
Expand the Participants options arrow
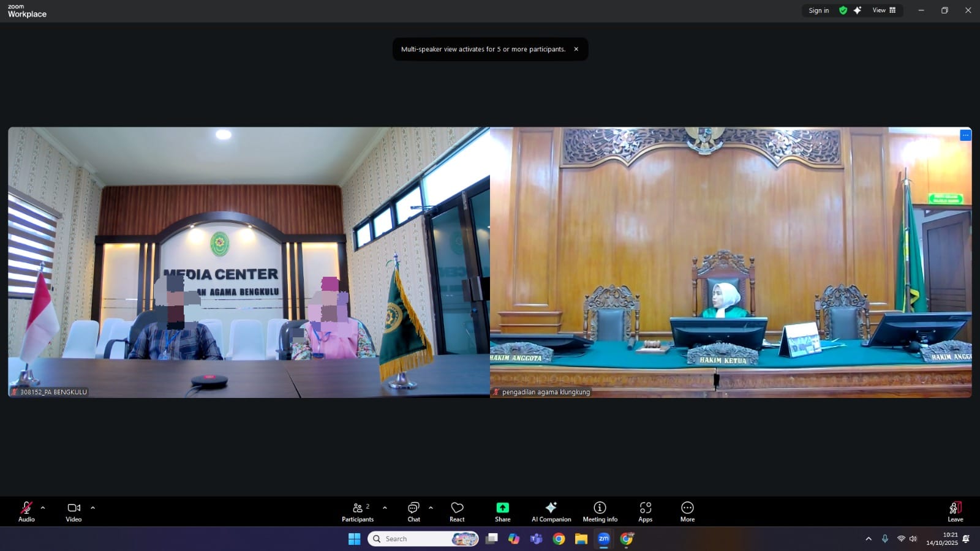(385, 508)
